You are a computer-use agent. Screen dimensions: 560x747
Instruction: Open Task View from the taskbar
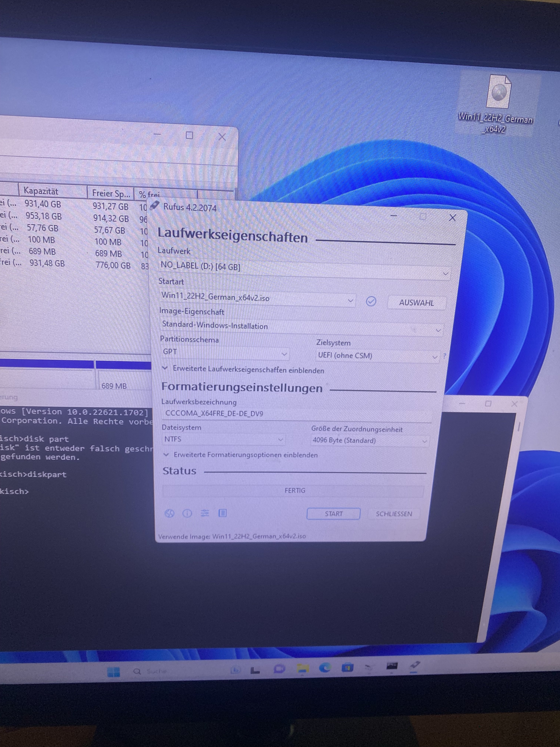pyautogui.click(x=255, y=670)
